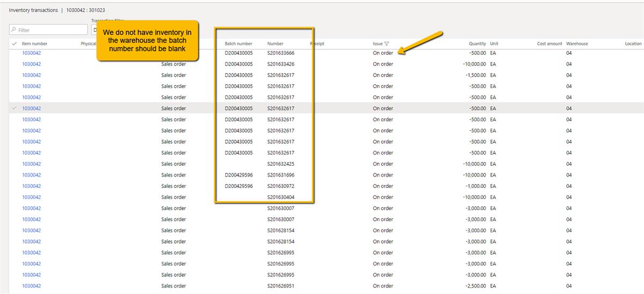This screenshot has height=294, width=644.
Task: Select the Number cell S201631696
Action: click(x=281, y=175)
